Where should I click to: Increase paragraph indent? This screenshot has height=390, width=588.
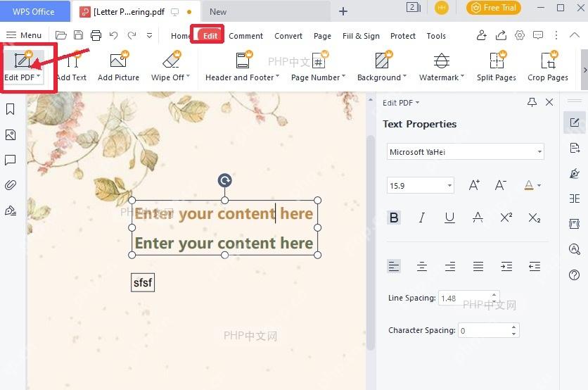[x=506, y=266]
